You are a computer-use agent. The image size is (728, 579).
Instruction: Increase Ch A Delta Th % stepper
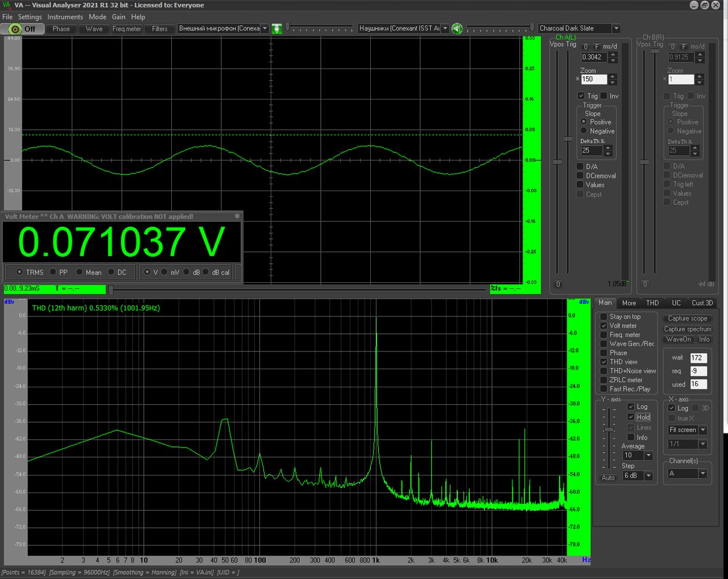608,148
